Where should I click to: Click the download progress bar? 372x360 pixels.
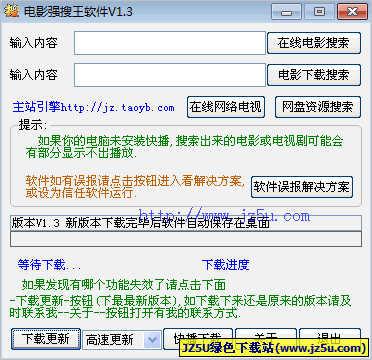[x=186, y=239]
